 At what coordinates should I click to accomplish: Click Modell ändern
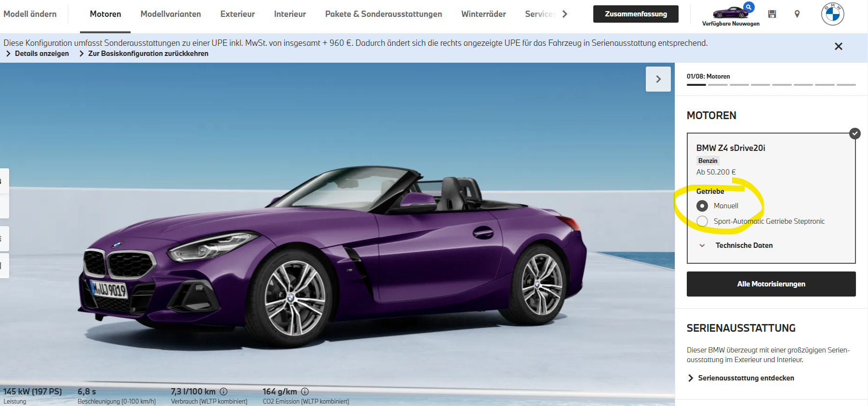point(30,14)
